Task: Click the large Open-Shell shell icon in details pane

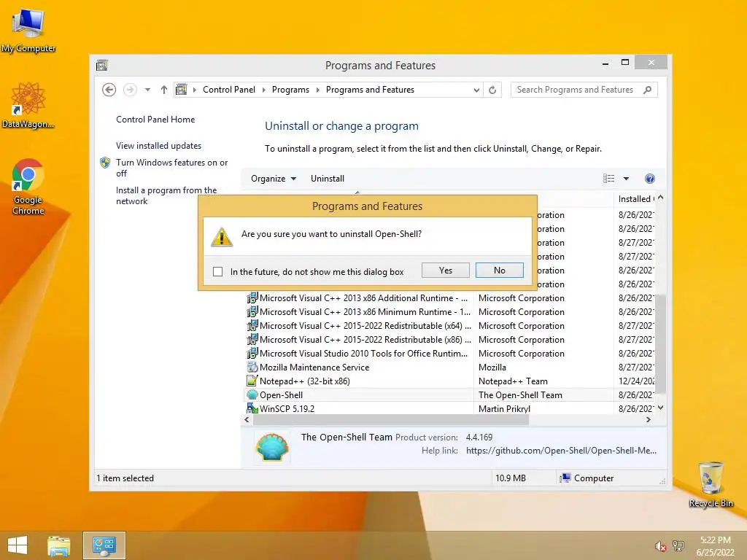Action: point(272,448)
